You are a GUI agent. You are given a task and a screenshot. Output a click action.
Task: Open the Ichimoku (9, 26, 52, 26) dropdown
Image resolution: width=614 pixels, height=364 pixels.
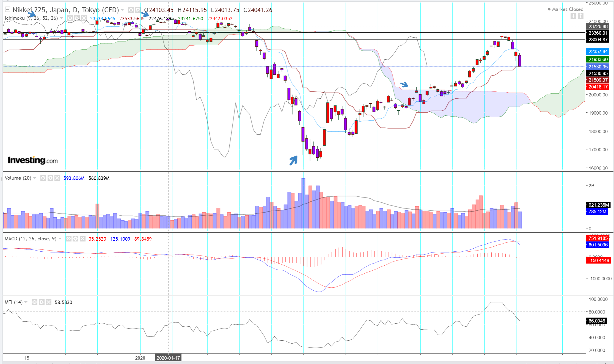[x=61, y=18]
